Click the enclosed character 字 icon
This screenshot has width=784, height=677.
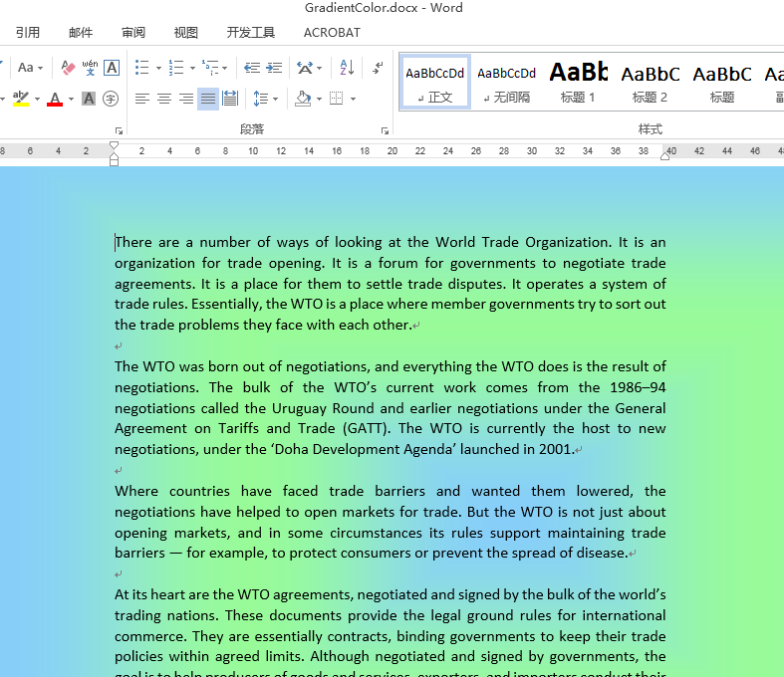click(111, 99)
